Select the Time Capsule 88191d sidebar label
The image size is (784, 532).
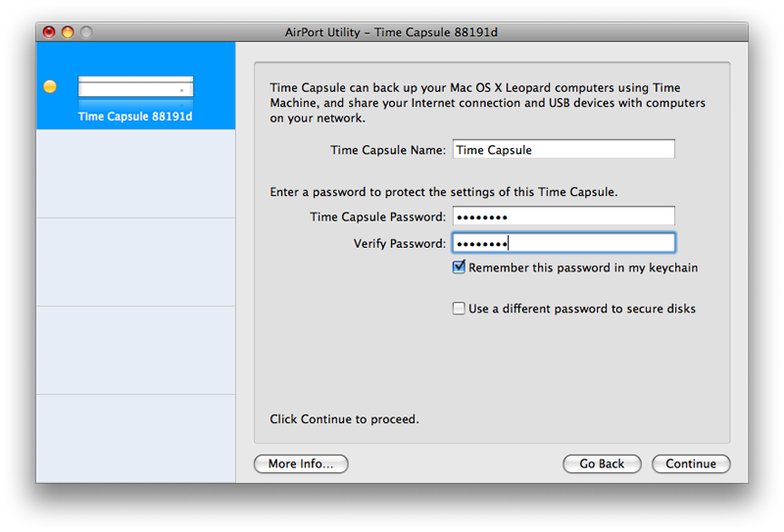(135, 117)
